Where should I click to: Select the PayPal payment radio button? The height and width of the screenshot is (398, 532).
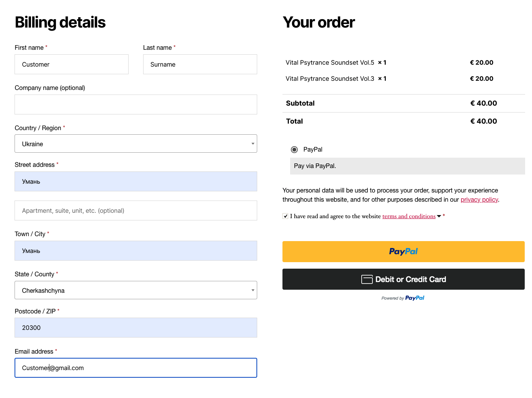click(x=294, y=149)
